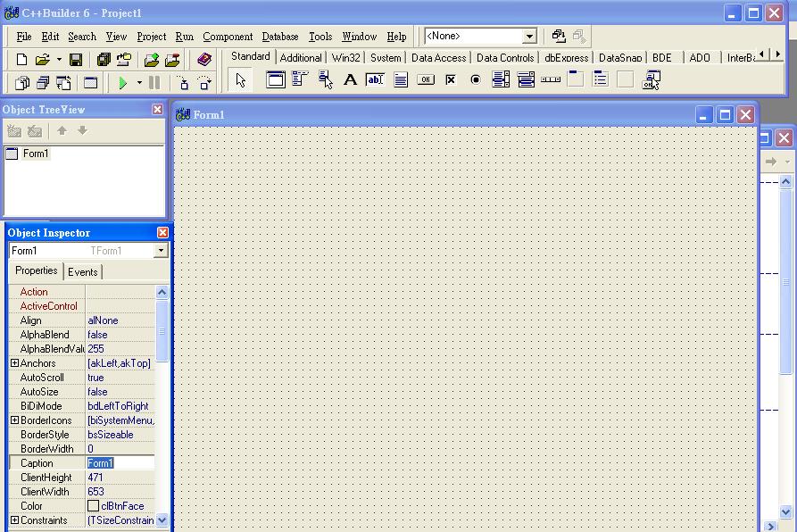The width and height of the screenshot is (797, 532).
Task: Open the File menu
Action: click(24, 37)
